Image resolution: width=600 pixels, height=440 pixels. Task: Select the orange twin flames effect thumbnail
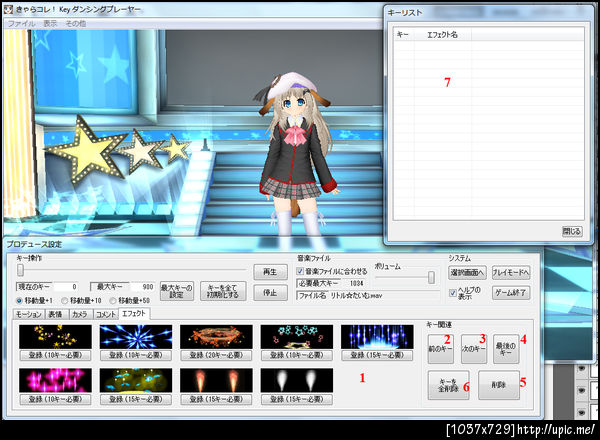point(216,380)
